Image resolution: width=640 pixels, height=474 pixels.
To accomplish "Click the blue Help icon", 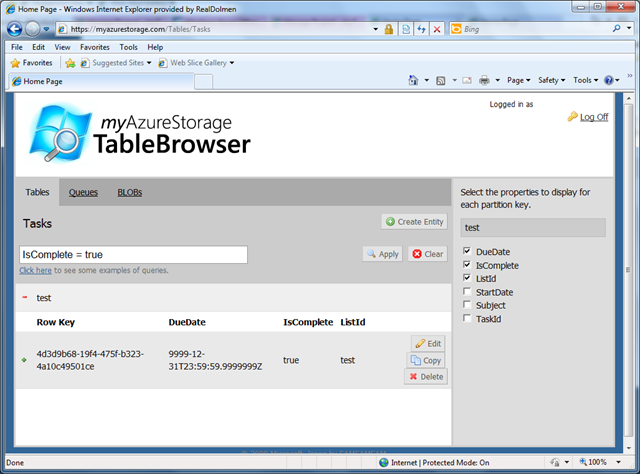I will click(x=609, y=80).
